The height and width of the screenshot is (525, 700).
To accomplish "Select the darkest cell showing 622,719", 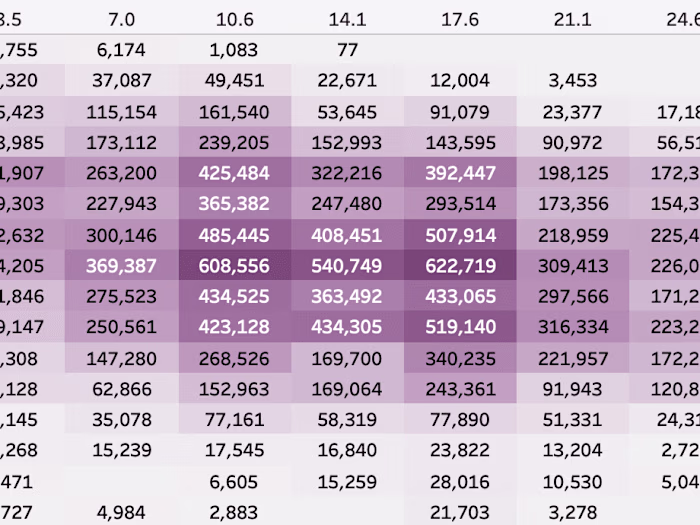I will pyautogui.click(x=460, y=267).
